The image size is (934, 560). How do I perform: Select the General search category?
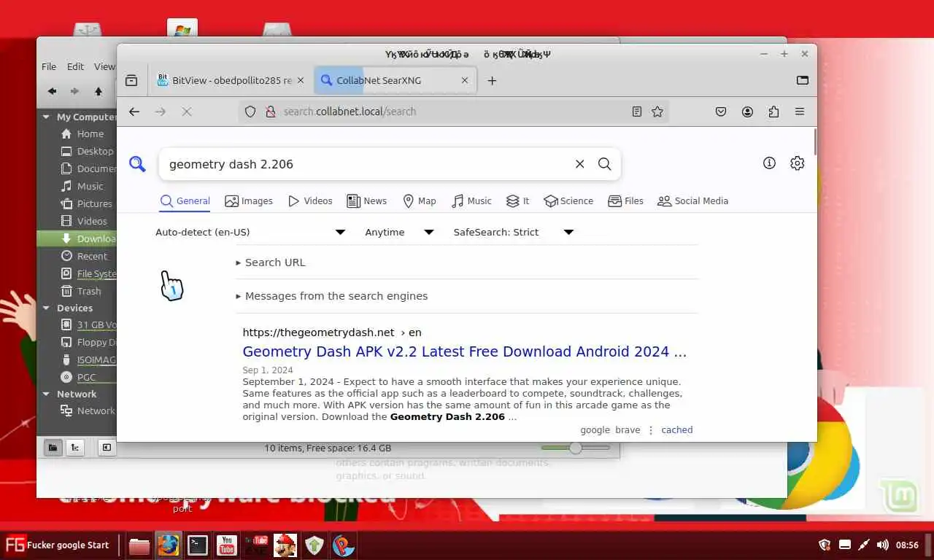click(x=185, y=201)
